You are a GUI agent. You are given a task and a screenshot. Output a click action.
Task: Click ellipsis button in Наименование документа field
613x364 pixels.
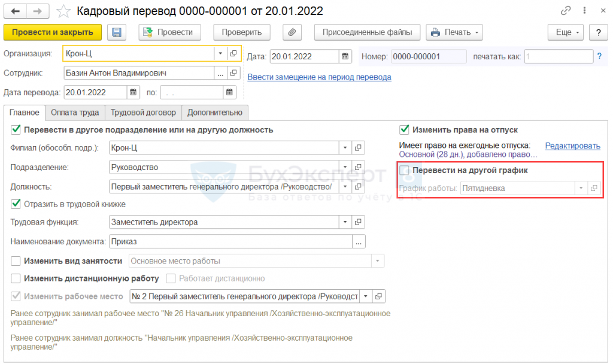click(x=359, y=241)
